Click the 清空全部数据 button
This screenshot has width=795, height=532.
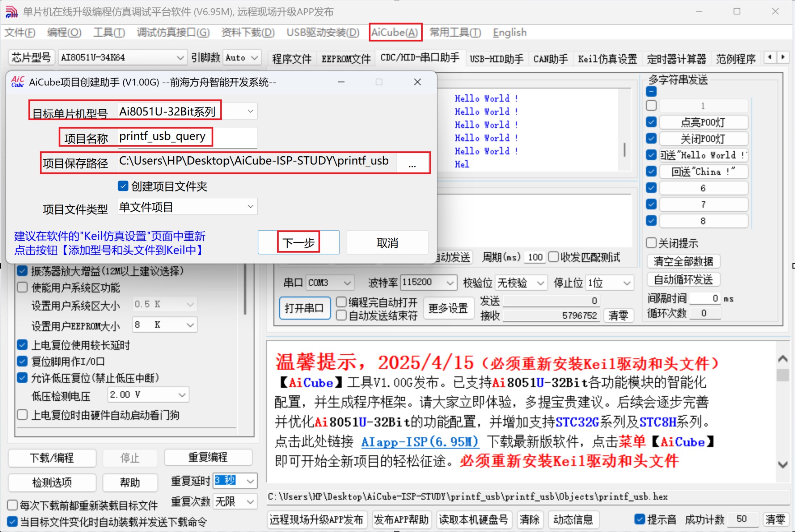(683, 261)
